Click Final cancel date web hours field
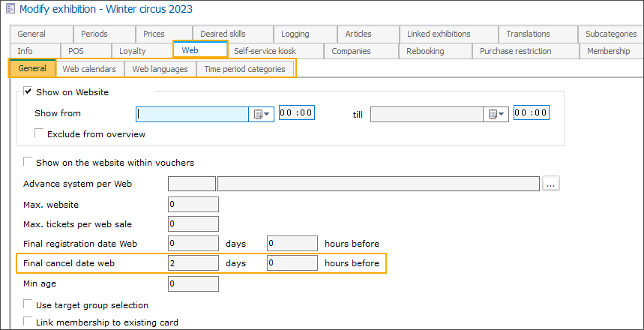This screenshot has height=330, width=644. 292,263
